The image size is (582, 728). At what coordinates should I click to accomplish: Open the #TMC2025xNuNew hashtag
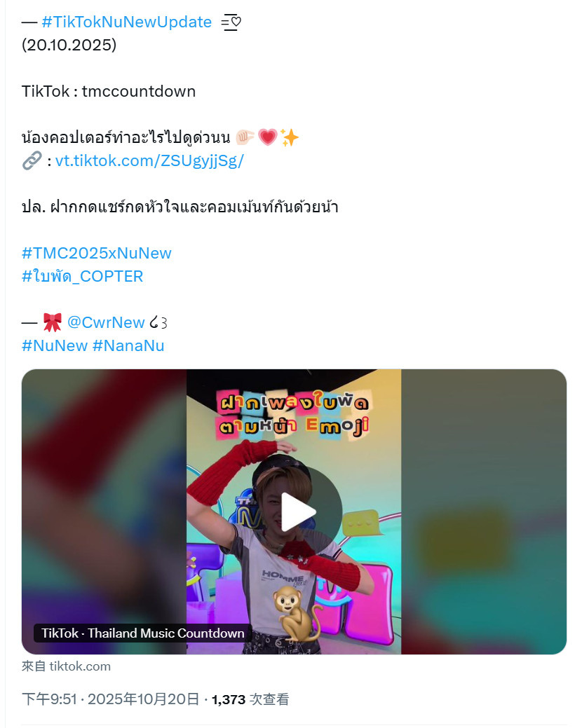coord(97,253)
